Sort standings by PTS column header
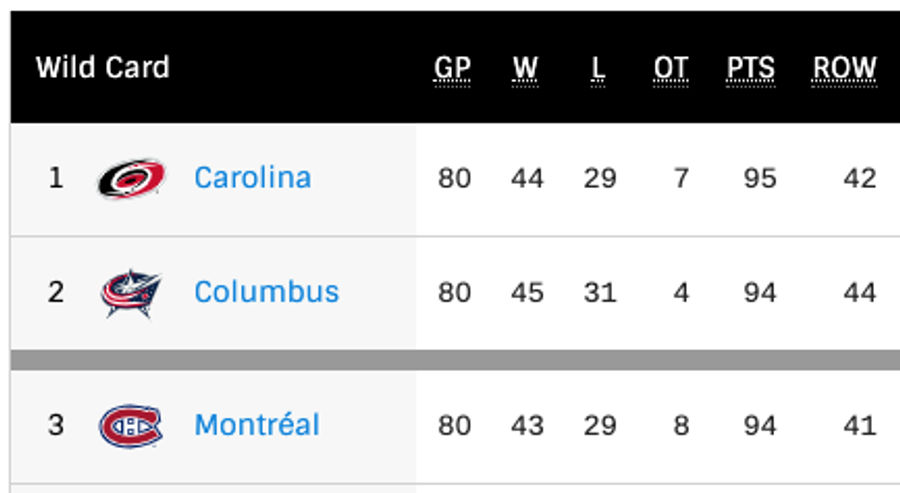This screenshot has width=900, height=493. point(750,68)
